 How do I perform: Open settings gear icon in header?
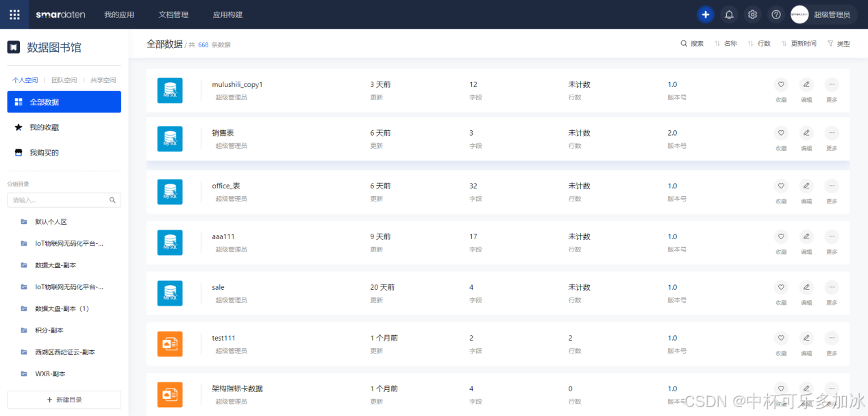(752, 14)
